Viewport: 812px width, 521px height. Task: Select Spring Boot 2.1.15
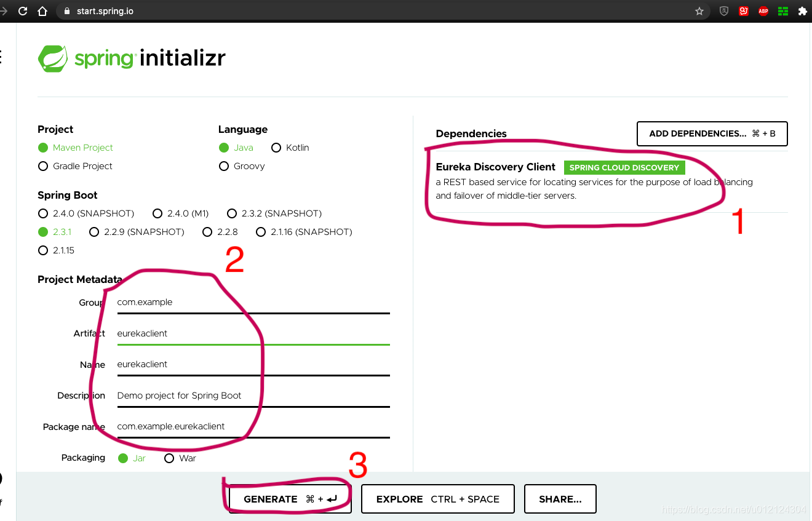click(x=56, y=250)
